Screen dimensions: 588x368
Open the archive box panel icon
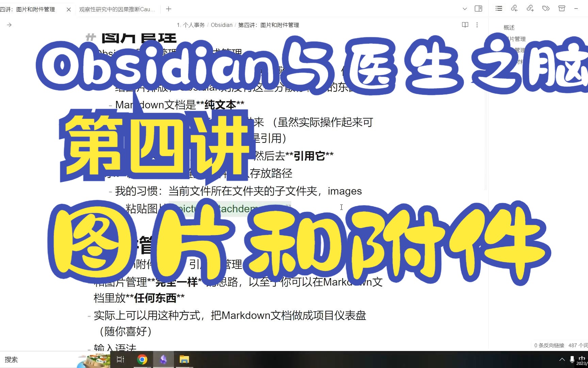[x=562, y=9]
